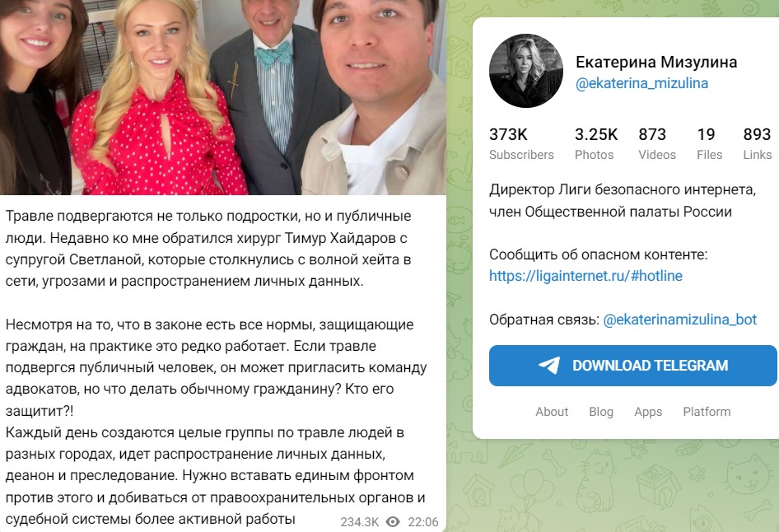
Task: Select the 19 Files counter
Action: [709, 143]
